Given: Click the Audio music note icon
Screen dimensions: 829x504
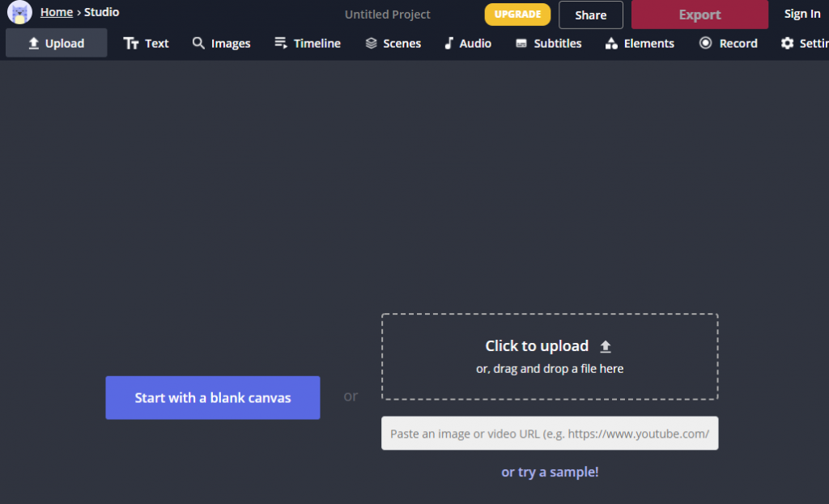Looking at the screenshot, I should (449, 44).
